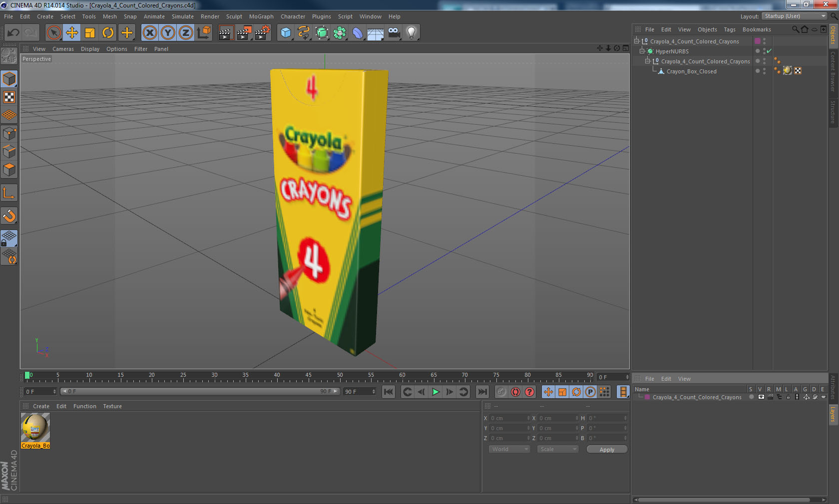Switch to Polygons mode

9,170
